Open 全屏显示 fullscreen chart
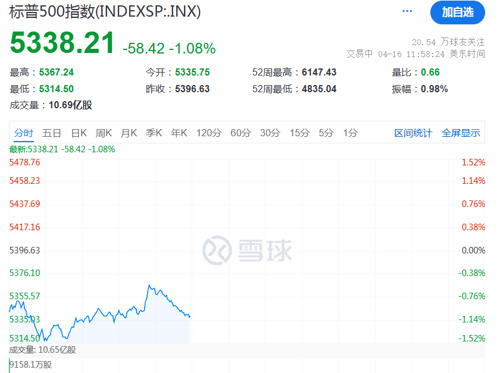 pyautogui.click(x=461, y=133)
